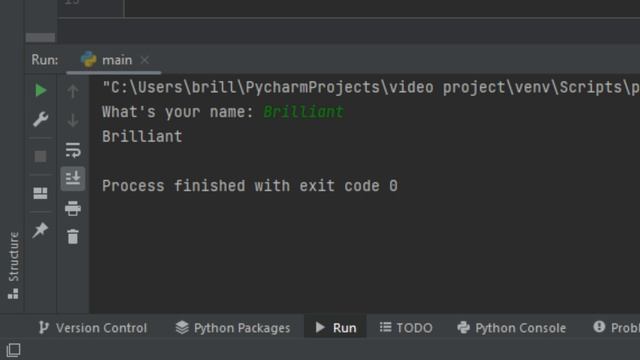The image size is (640, 360).
Task: Click the green input text Brilliant
Action: 304,112
